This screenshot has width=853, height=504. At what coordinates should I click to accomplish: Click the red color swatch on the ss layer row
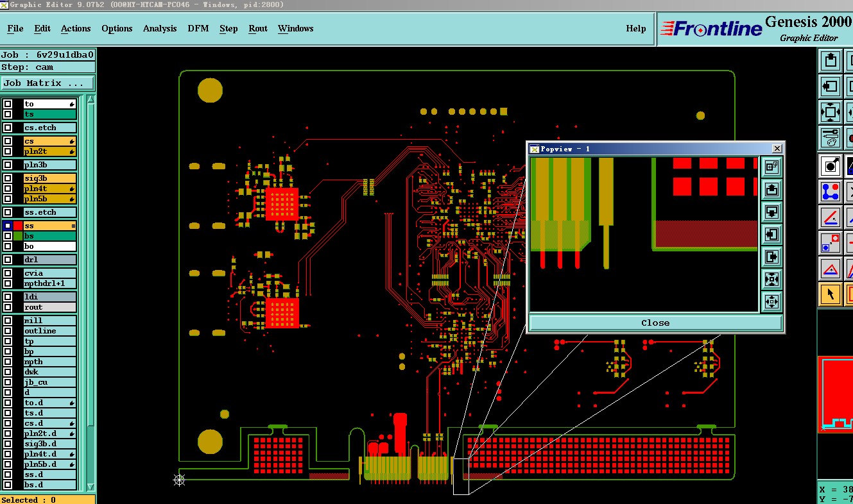[x=18, y=226]
